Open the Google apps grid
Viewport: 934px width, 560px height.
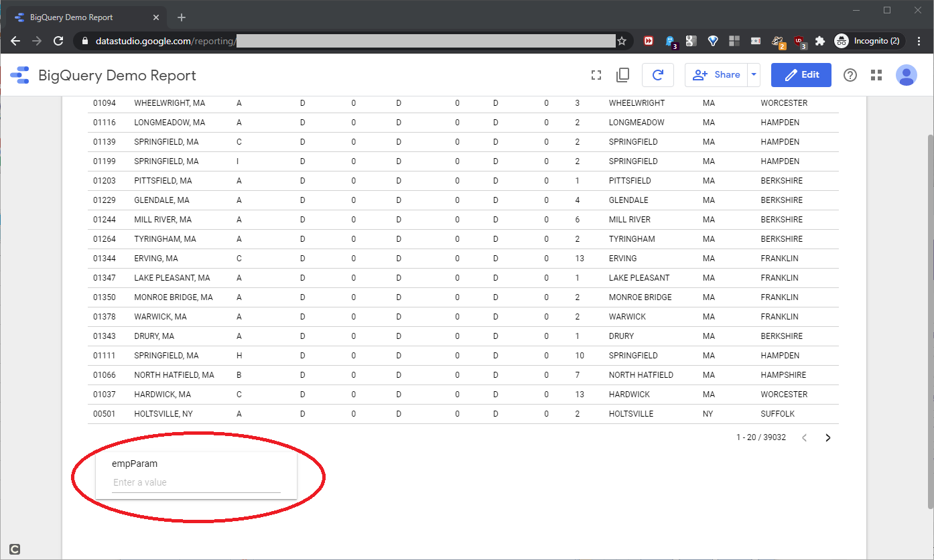[x=876, y=75]
